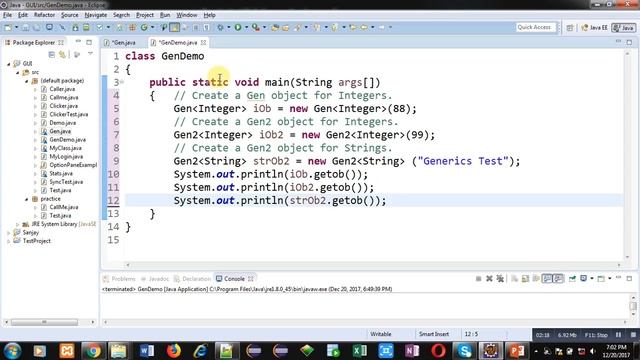Minimize the Package Explorer view

(78, 42)
